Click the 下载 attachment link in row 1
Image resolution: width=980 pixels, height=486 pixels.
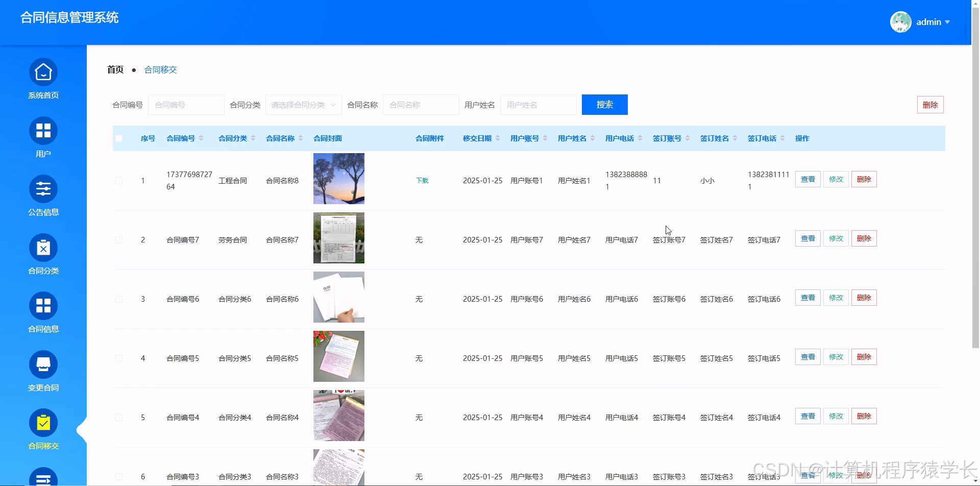(422, 180)
